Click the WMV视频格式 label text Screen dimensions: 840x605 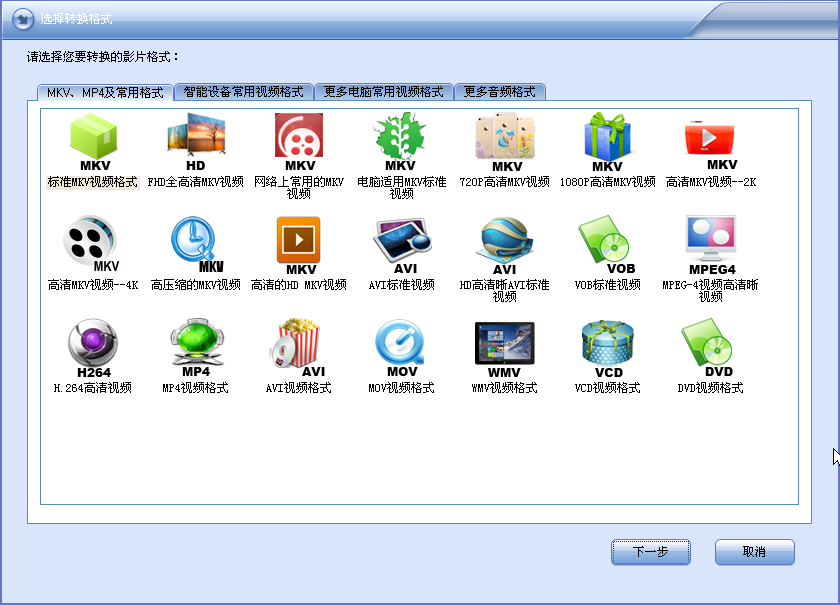click(504, 388)
